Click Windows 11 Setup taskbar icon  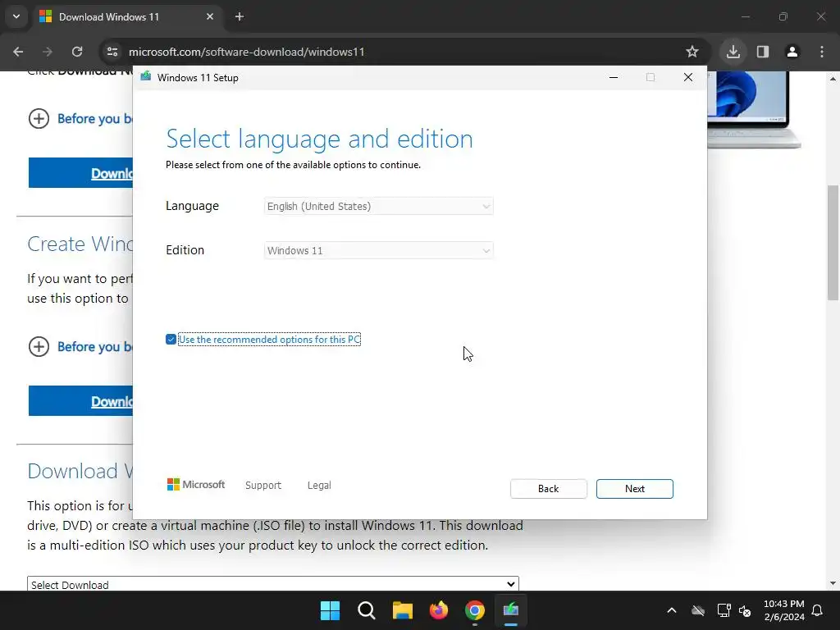coord(511,610)
